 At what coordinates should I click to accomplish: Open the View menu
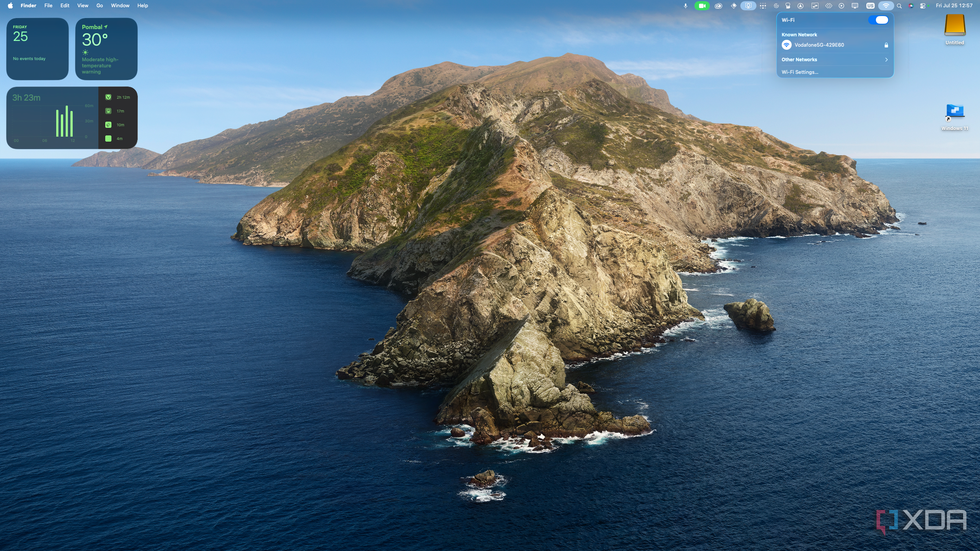(83, 5)
